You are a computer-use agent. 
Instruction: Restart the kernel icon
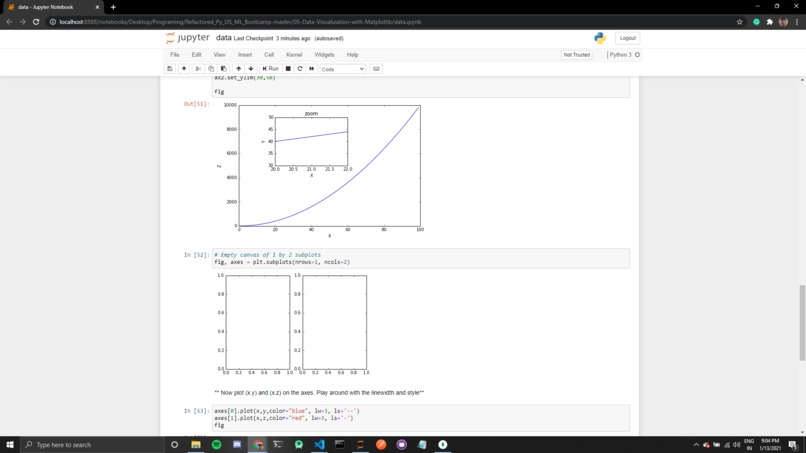point(300,69)
